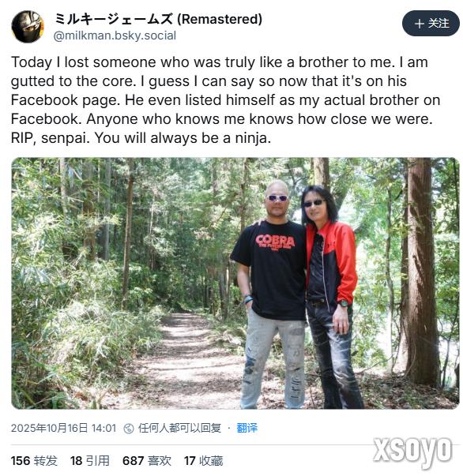Click the post body text paragraph
This screenshot has width=463, height=476.
(x=225, y=100)
